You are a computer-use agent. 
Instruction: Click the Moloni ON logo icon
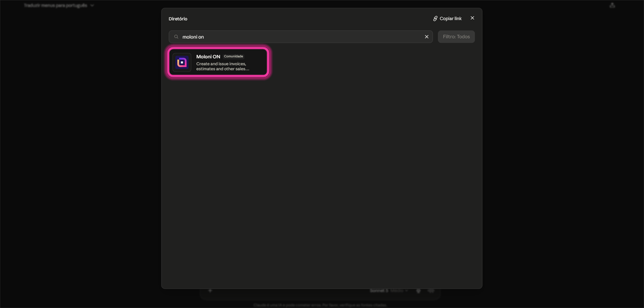(182, 62)
